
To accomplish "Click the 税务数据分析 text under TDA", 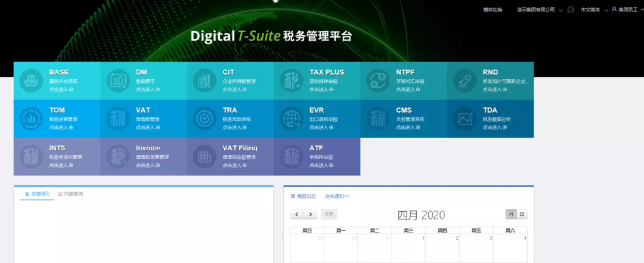I will pyautogui.click(x=497, y=120).
